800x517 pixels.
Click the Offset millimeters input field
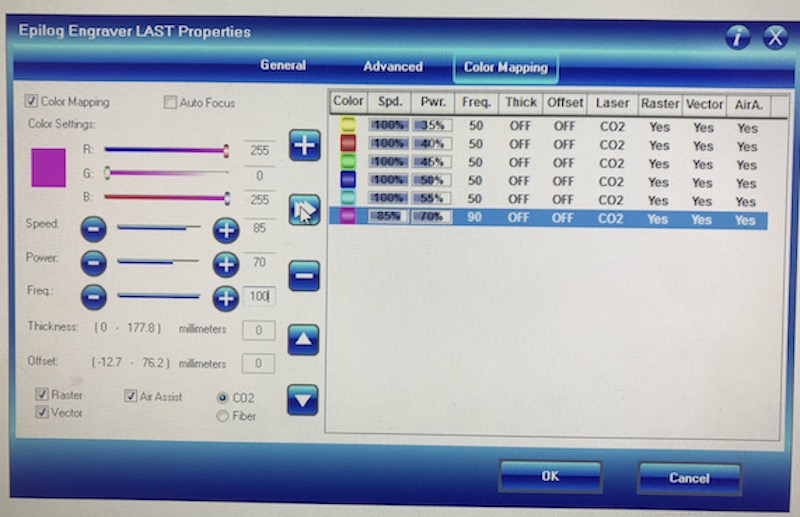coord(258,363)
